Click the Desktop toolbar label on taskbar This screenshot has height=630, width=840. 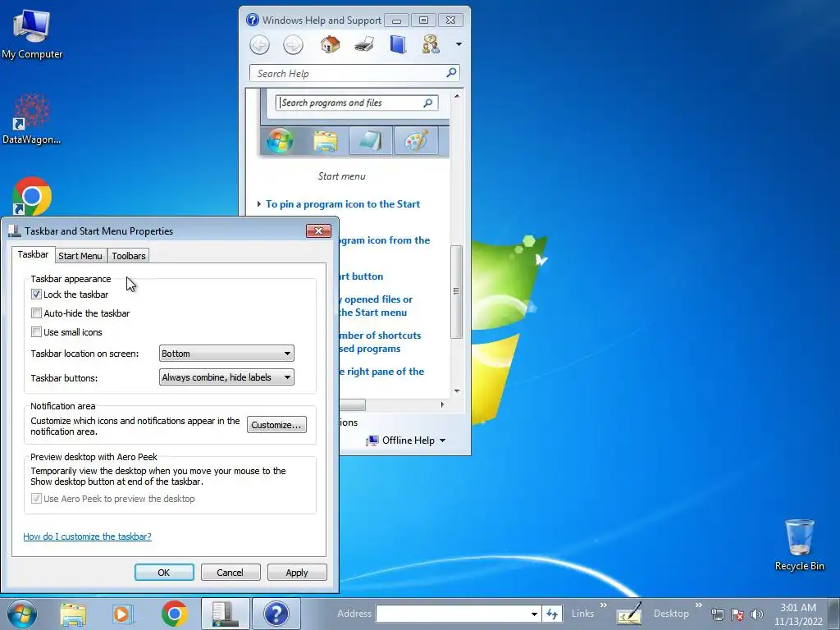[x=671, y=614]
